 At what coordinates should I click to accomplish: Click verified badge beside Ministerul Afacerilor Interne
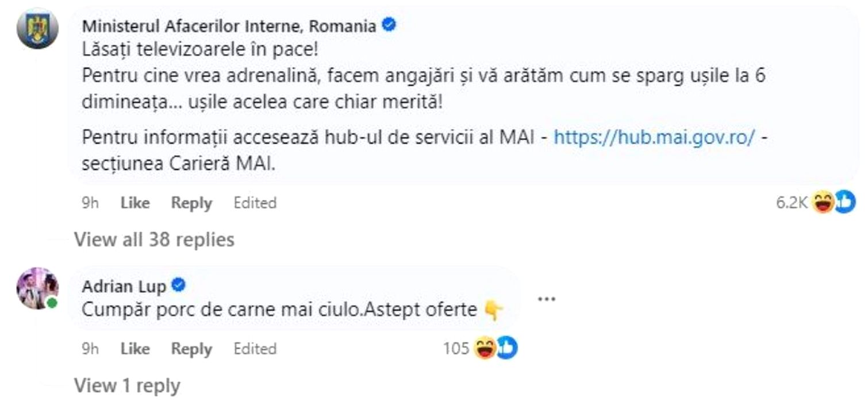tap(389, 25)
